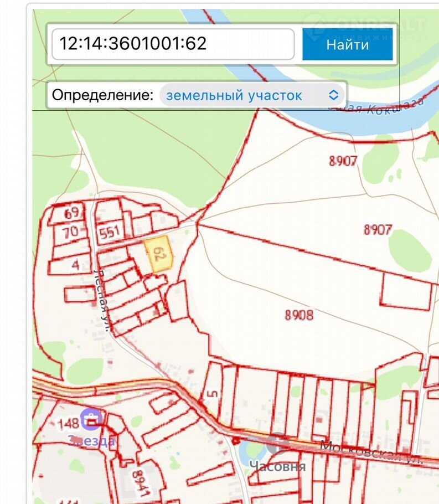Click parcel number 69
439x504 pixels.
[x=72, y=213]
